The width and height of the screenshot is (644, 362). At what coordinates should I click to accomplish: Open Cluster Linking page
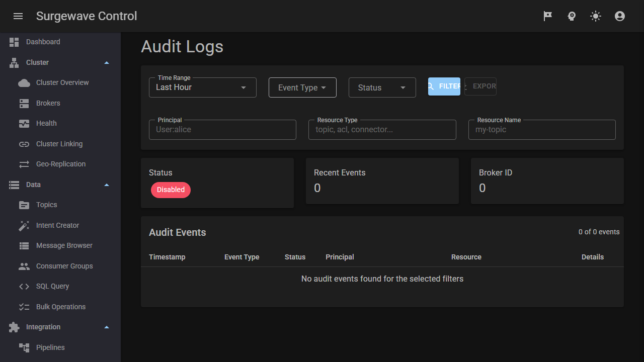[x=60, y=144]
